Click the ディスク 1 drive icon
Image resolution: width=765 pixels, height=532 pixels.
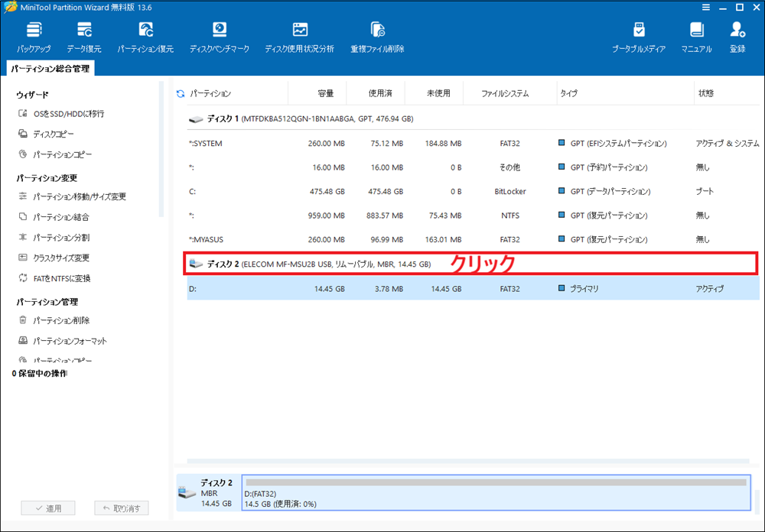[x=196, y=119]
